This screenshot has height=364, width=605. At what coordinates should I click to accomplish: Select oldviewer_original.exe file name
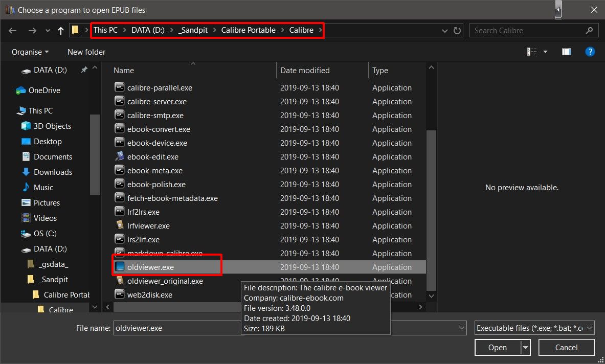point(165,281)
